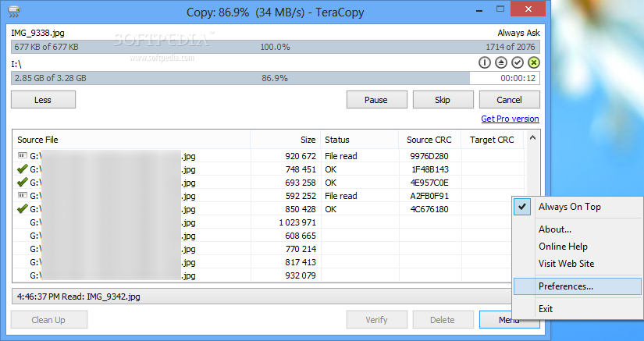Click the File read status in the 592 252 row
Screen dimensions: 644x341
(x=341, y=196)
